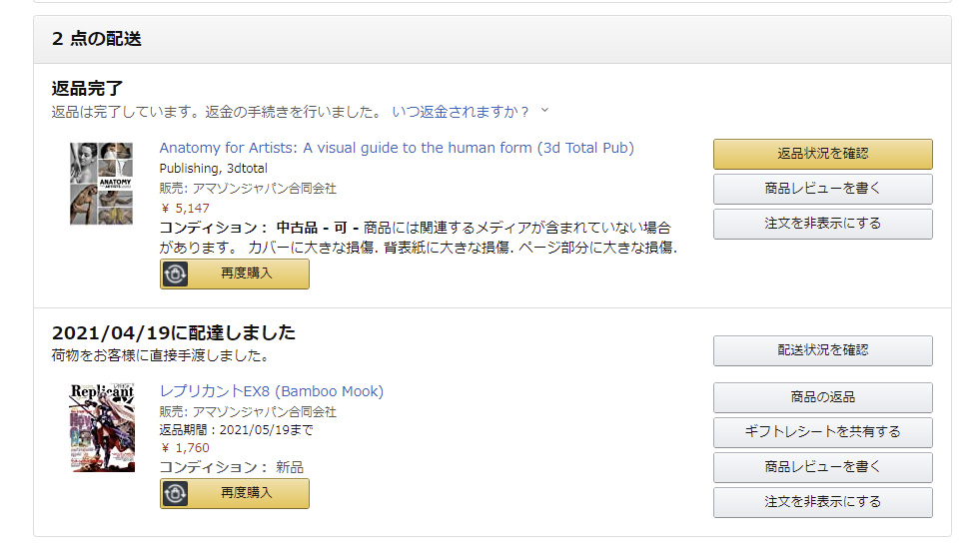This screenshot has width=980, height=552.
Task: Open the Anatomy for Artists book cover thumbnail
Action: (101, 183)
